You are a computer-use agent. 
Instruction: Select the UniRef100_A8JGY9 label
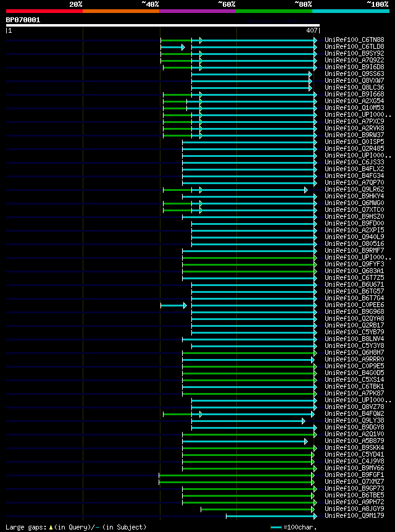point(354,509)
